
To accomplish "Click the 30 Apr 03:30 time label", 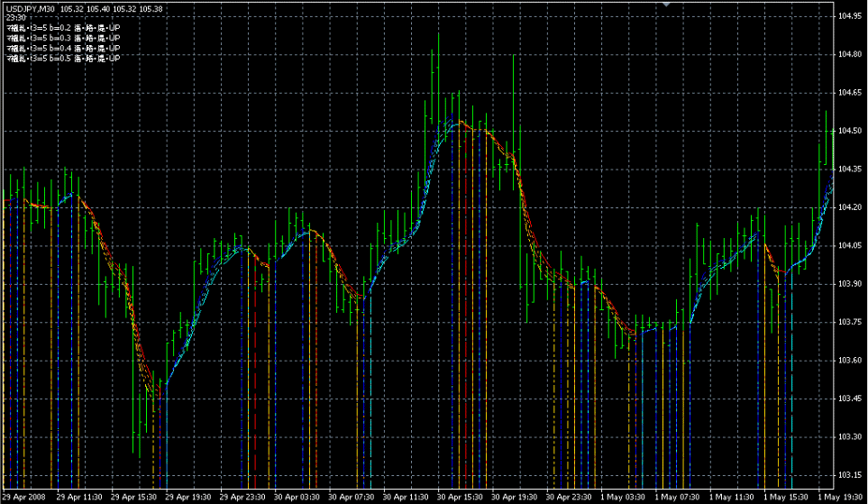I will point(297,497).
